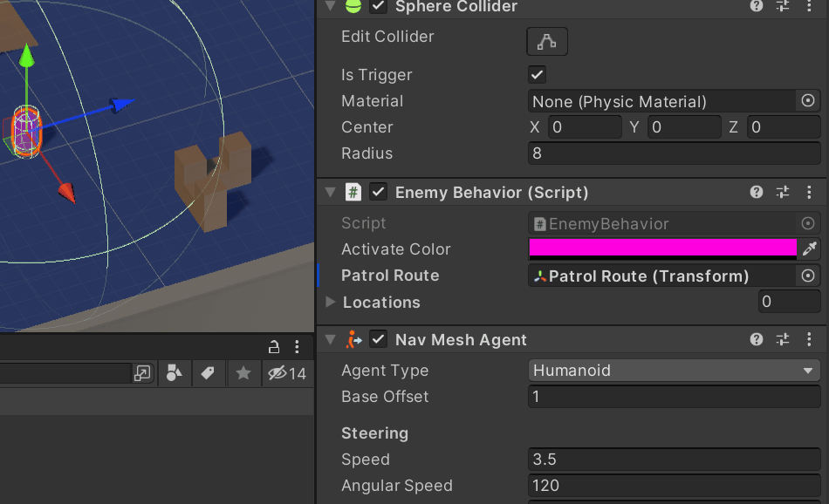Screen dimensions: 829x504
Task: Click the Nav Mesh Agent component icon
Action: [353, 339]
